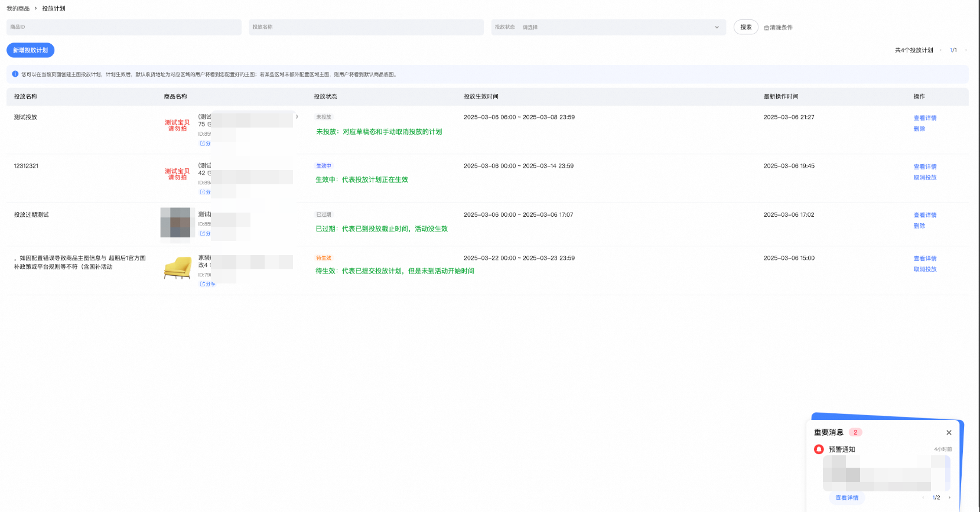The height and width of the screenshot is (512, 980).
Task: Open the yellow armchair product thumbnail
Action: pos(177,268)
